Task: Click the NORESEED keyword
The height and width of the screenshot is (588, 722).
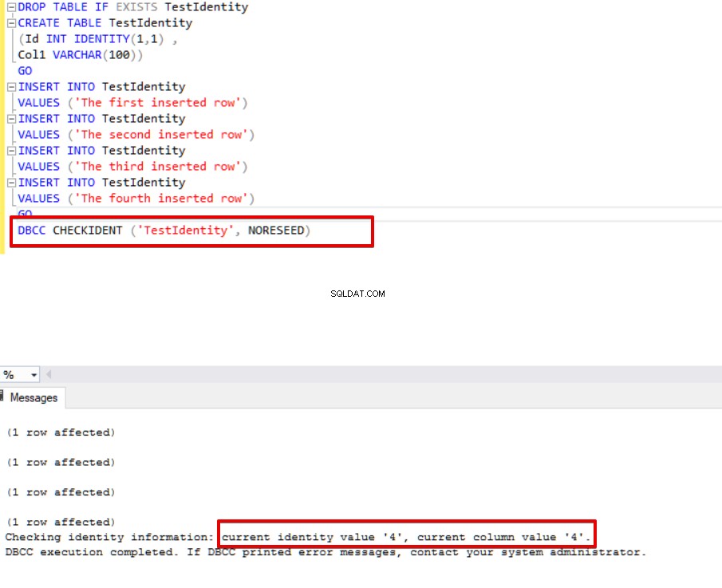Action: [x=276, y=231]
